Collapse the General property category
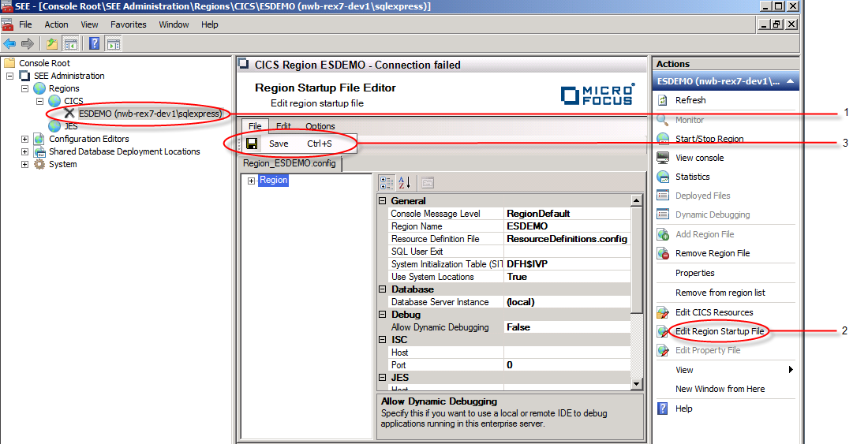The image size is (868, 444). (383, 201)
